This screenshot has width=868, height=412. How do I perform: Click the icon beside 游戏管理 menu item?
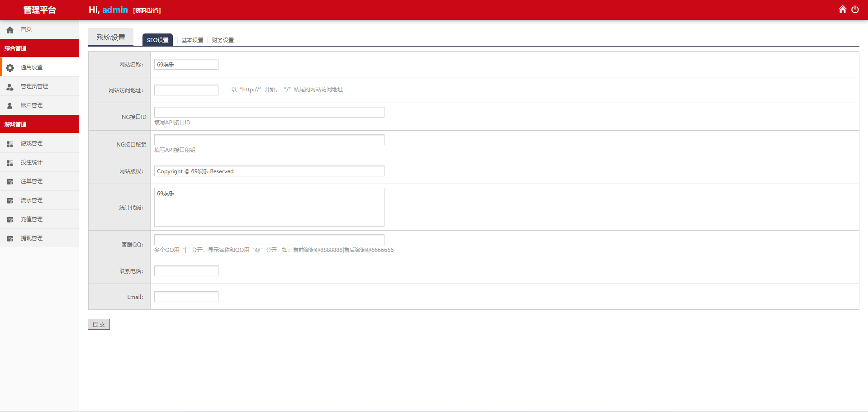pyautogui.click(x=10, y=144)
